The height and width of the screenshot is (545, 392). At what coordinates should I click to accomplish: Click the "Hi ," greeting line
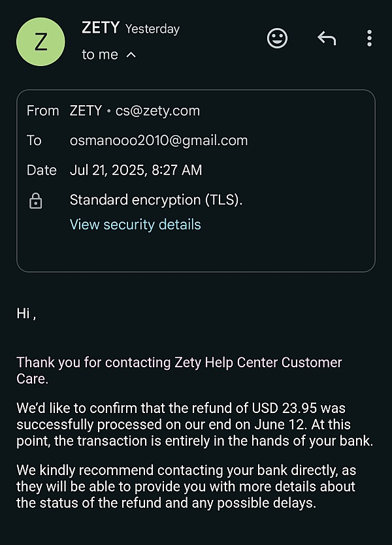tap(26, 314)
